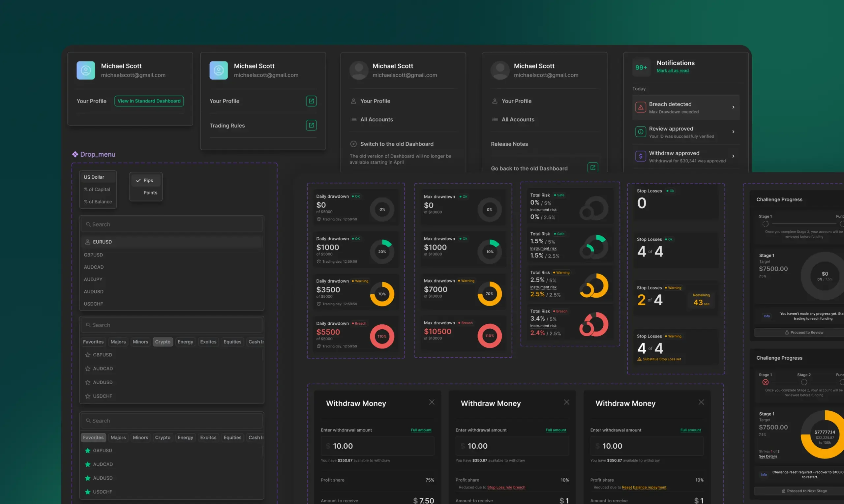Click the top Search field above EURUSD
This screenshot has width=844, height=504.
point(172,224)
